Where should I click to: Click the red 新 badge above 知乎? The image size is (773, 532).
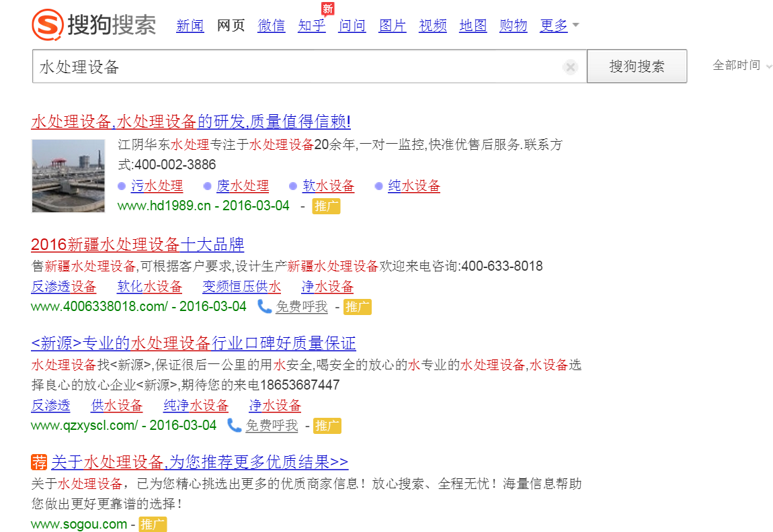(x=328, y=8)
